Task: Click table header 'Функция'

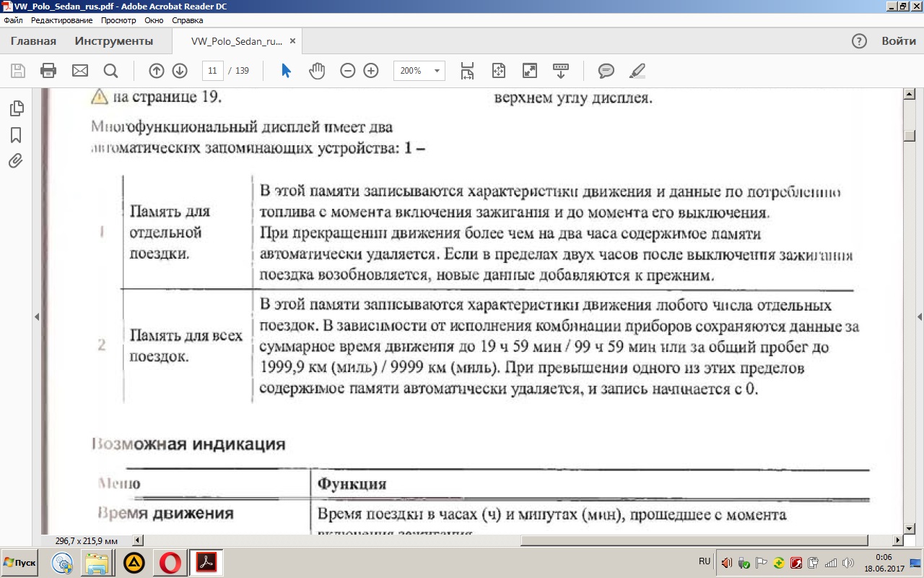Action: point(352,484)
